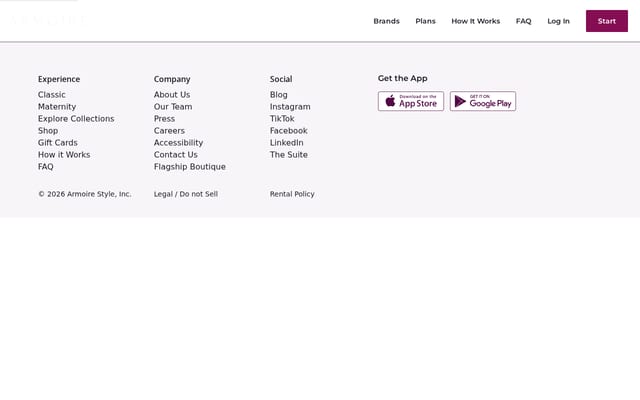Open the Blog link under Social
Image resolution: width=640 pixels, height=400 pixels.
click(x=279, y=95)
